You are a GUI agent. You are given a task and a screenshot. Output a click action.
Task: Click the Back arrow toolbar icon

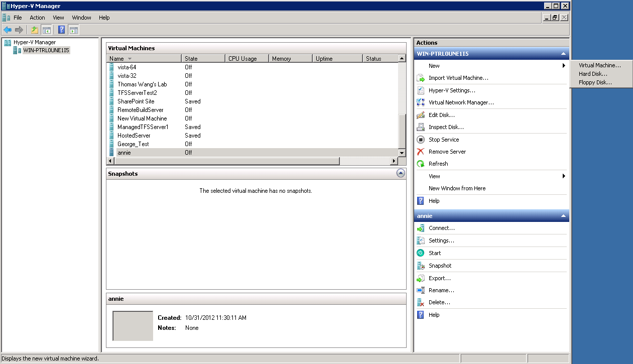8,30
